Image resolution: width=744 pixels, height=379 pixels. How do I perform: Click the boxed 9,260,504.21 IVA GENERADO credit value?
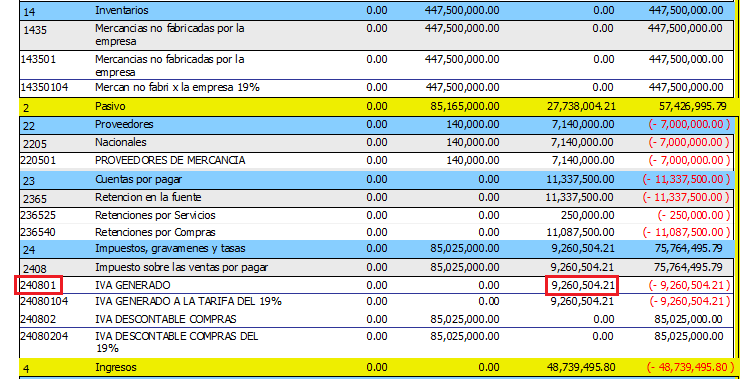click(582, 286)
